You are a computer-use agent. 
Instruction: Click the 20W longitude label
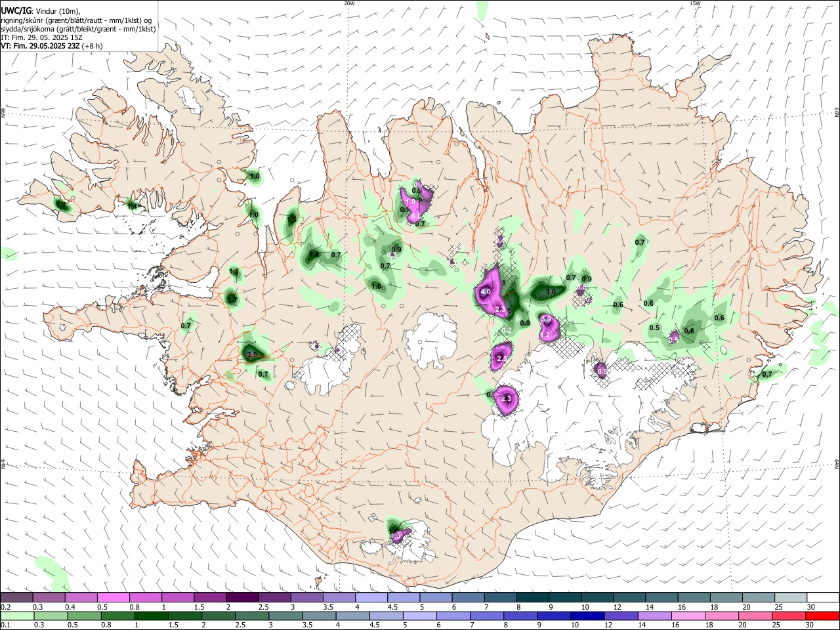point(349,3)
